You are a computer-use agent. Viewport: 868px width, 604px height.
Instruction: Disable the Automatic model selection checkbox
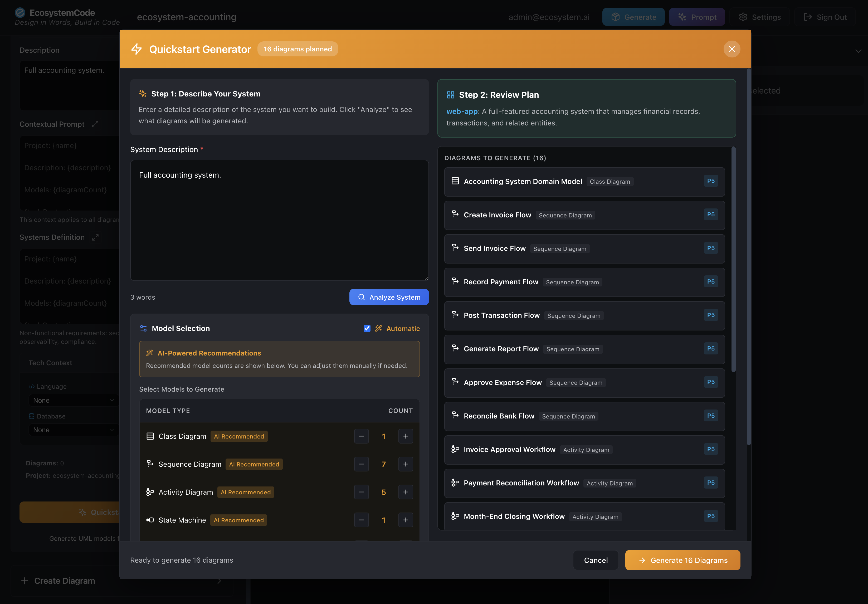click(x=367, y=328)
